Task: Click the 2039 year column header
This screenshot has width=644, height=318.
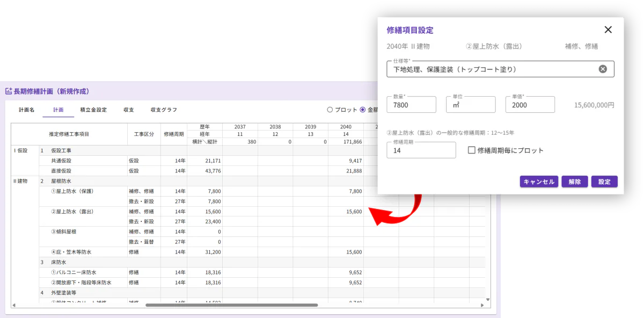Action: (310, 127)
